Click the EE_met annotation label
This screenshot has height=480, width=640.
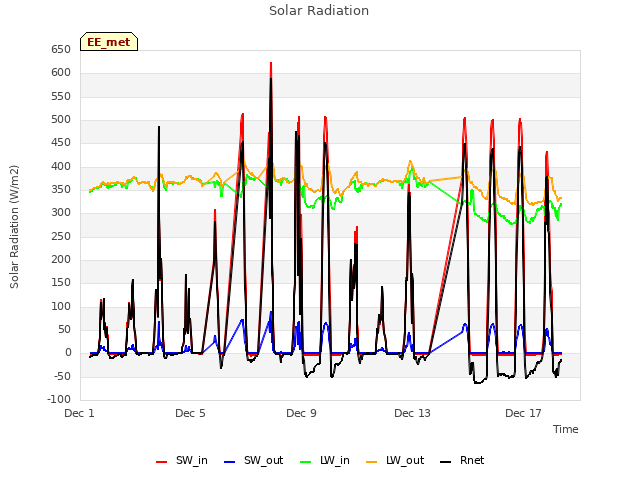pos(109,42)
